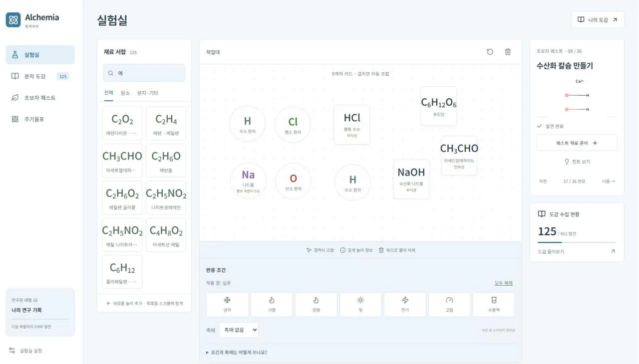Undo the last action on the 작업대
Image resolution: width=639 pixels, height=364 pixels.
click(x=490, y=52)
